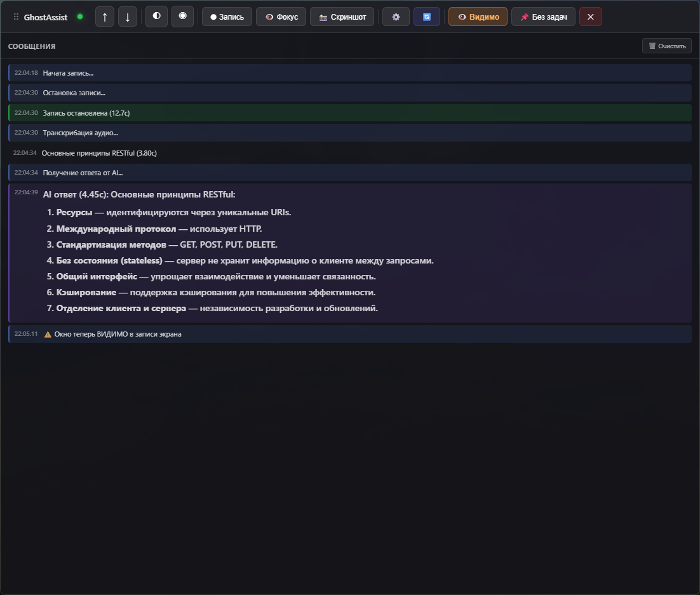The height and width of the screenshot is (595, 700).
Task: Select the AI ответ message block
Action: click(349, 253)
